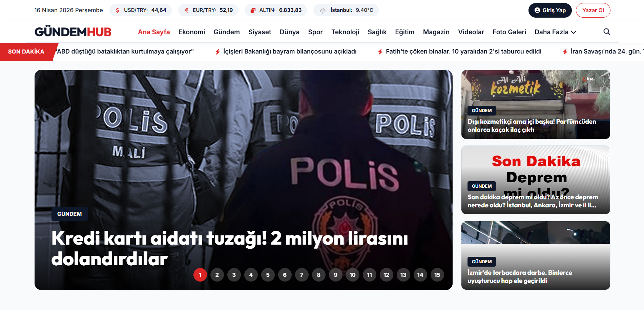Click the dollar sign USD/TRY icon
Viewport: 644px width, 310px height.
[118, 10]
